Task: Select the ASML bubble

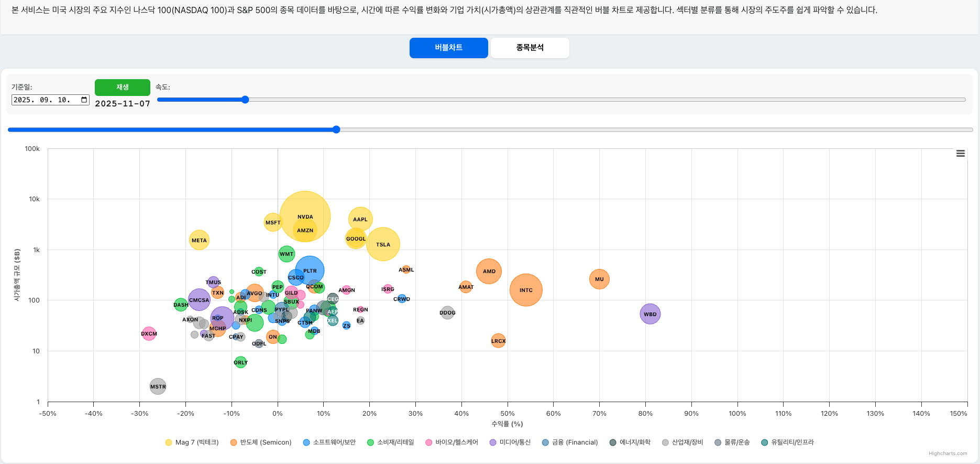Action: click(406, 269)
